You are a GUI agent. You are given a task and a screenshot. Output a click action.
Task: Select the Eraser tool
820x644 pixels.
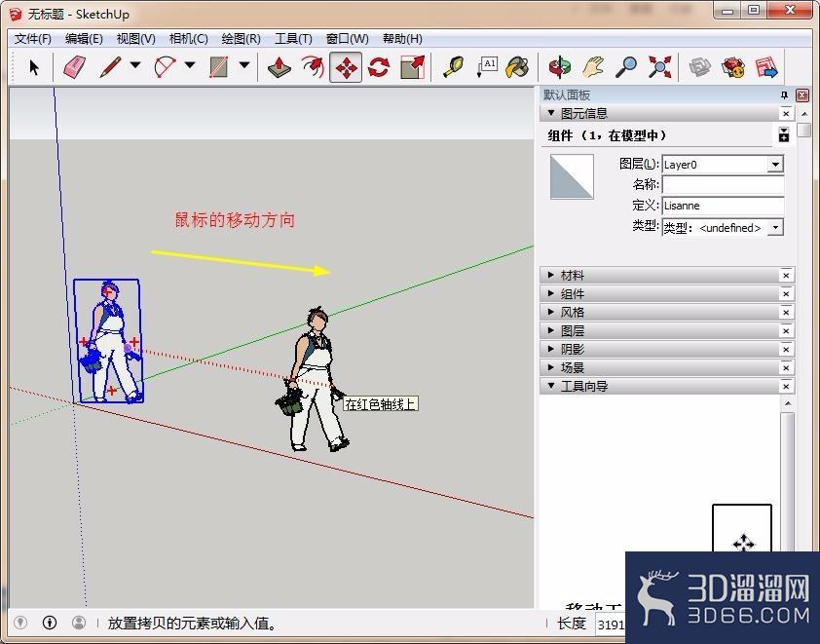pyautogui.click(x=74, y=67)
